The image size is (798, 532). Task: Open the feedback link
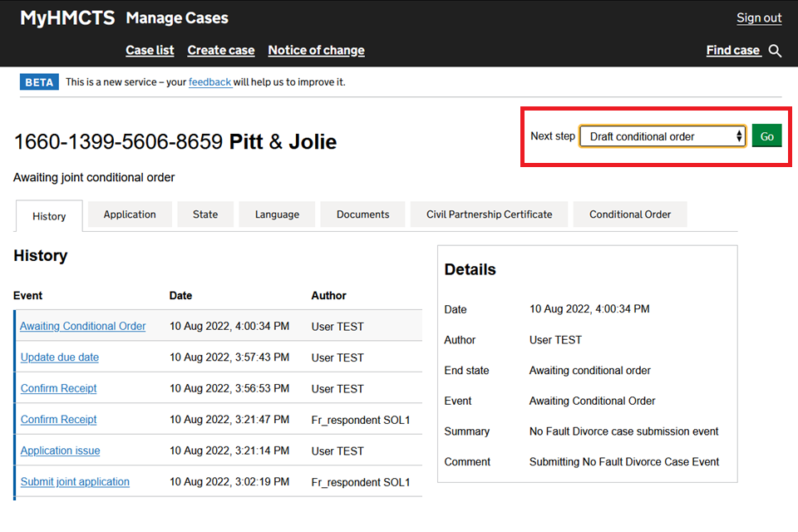click(x=209, y=82)
